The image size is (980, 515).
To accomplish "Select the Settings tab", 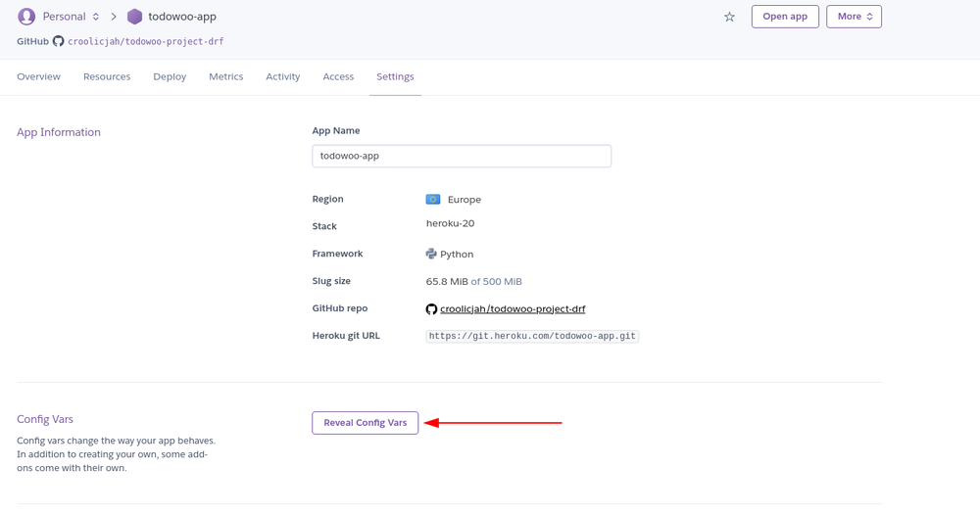I will point(395,76).
